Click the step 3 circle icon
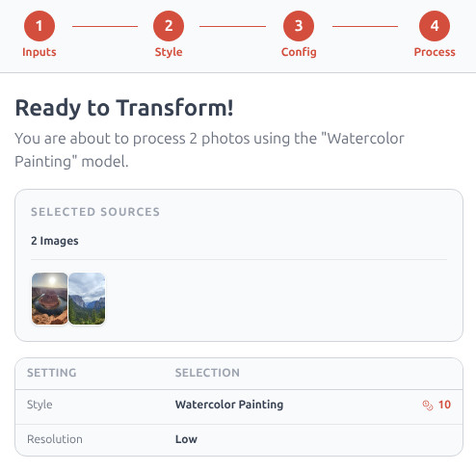476x471 pixels. pyautogui.click(x=299, y=26)
